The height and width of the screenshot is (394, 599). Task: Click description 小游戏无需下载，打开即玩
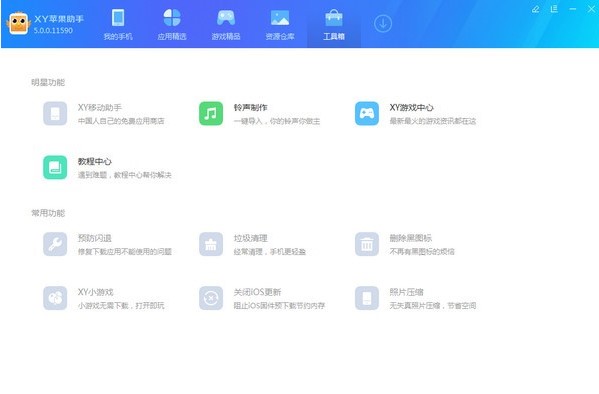pos(121,306)
